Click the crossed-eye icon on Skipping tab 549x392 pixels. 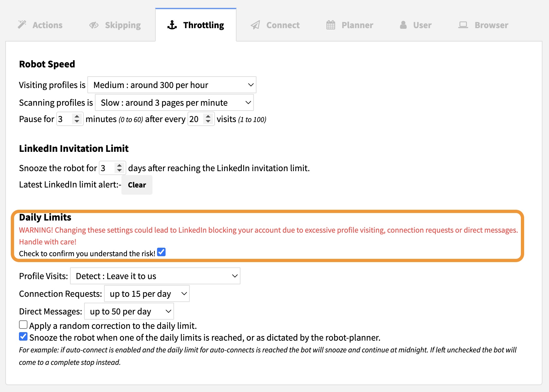pyautogui.click(x=94, y=25)
